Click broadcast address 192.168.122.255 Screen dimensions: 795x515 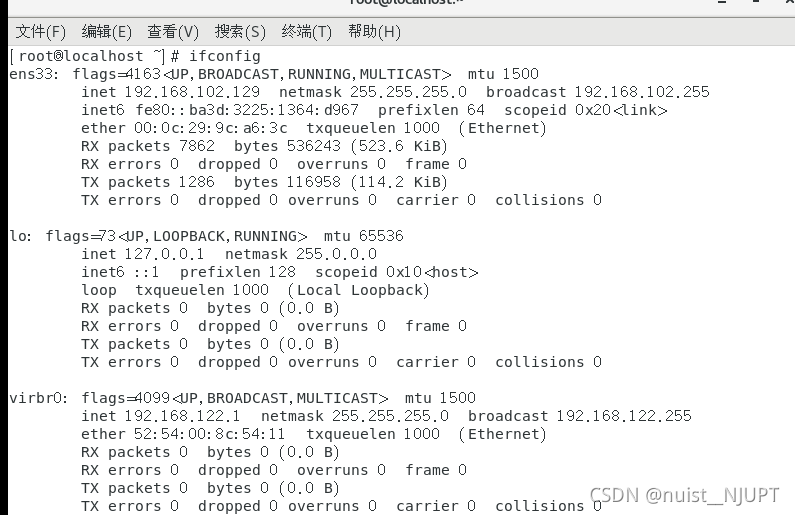click(x=624, y=416)
